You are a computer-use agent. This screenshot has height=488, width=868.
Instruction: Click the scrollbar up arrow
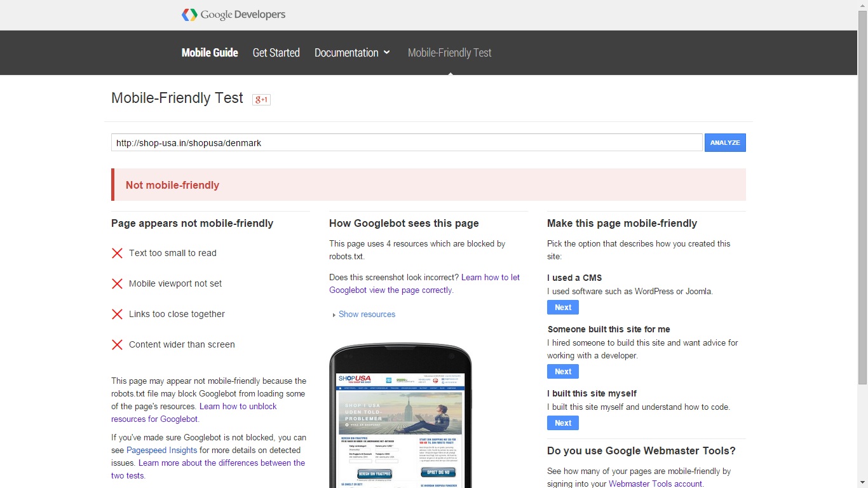point(862,5)
